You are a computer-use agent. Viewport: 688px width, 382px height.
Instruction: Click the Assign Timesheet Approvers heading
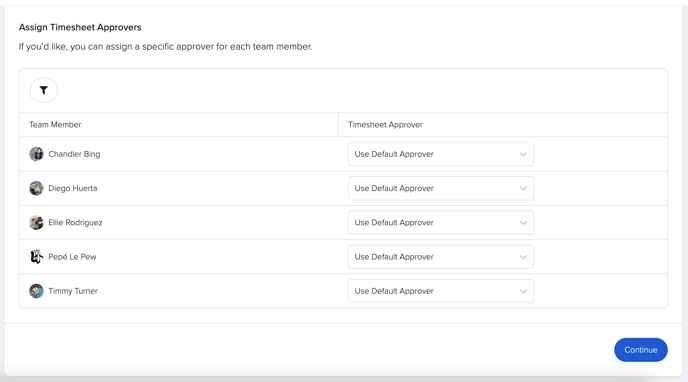click(x=80, y=27)
